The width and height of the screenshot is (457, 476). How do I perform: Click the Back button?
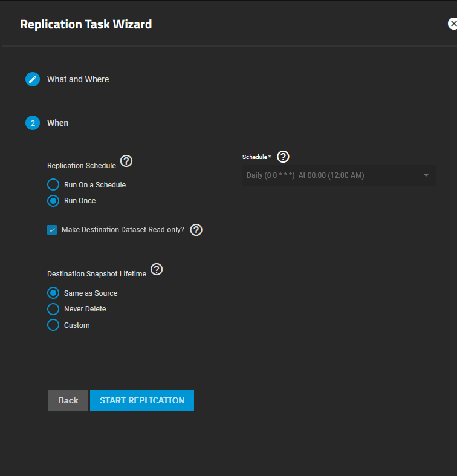click(68, 400)
